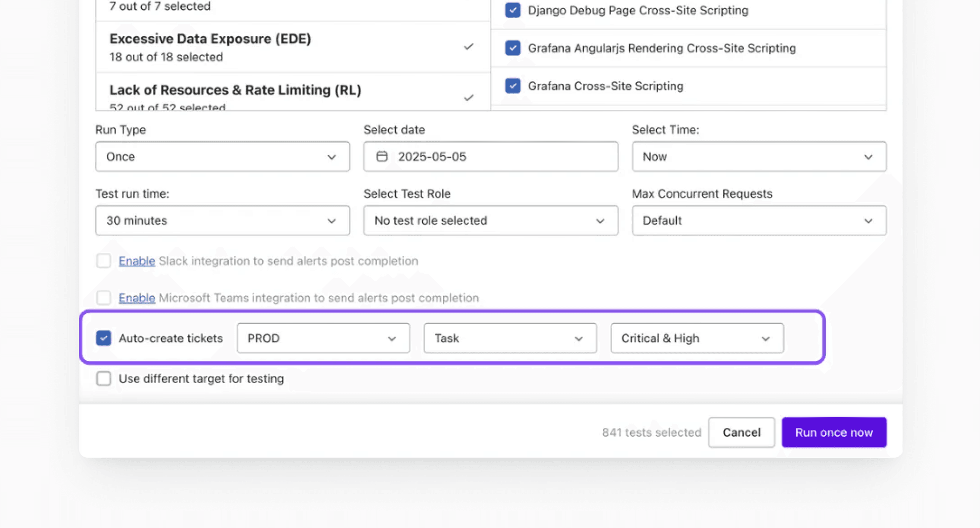Image resolution: width=980 pixels, height=528 pixels.
Task: Click the calendar icon in date field
Action: click(x=382, y=156)
